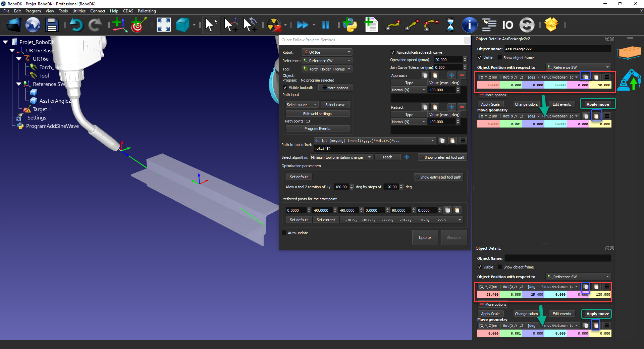Add a reference frame from toolbar
The image size is (644, 349).
tap(119, 25)
